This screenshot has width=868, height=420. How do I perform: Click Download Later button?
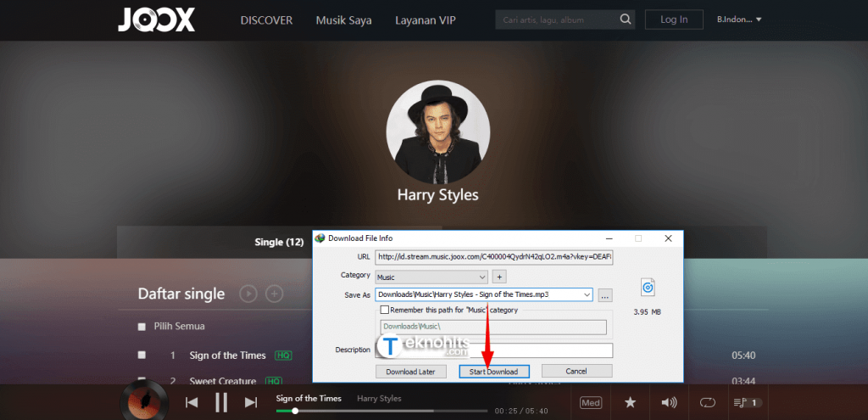[411, 372]
